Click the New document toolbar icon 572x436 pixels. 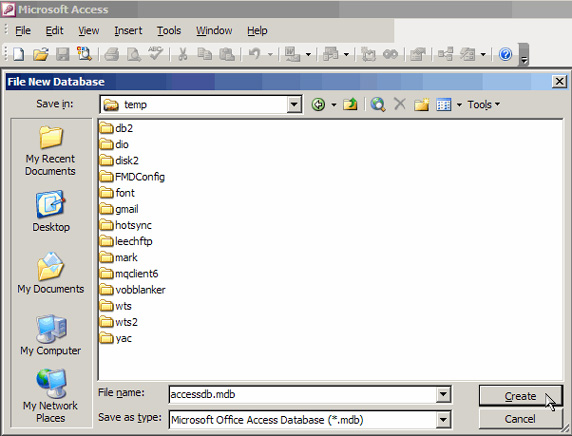(19, 54)
